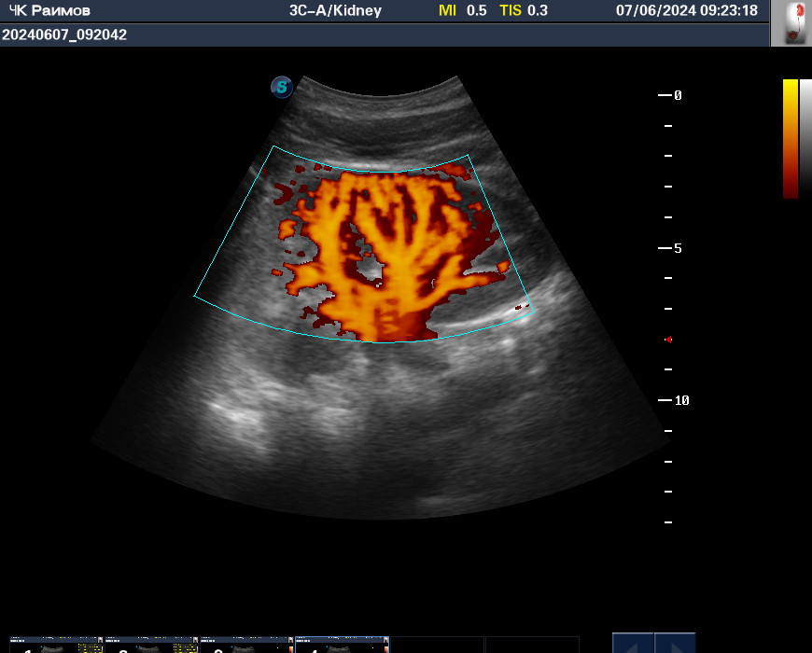Click the 5 cm mark on depth scale
The height and width of the screenshot is (653, 812).
(670, 248)
